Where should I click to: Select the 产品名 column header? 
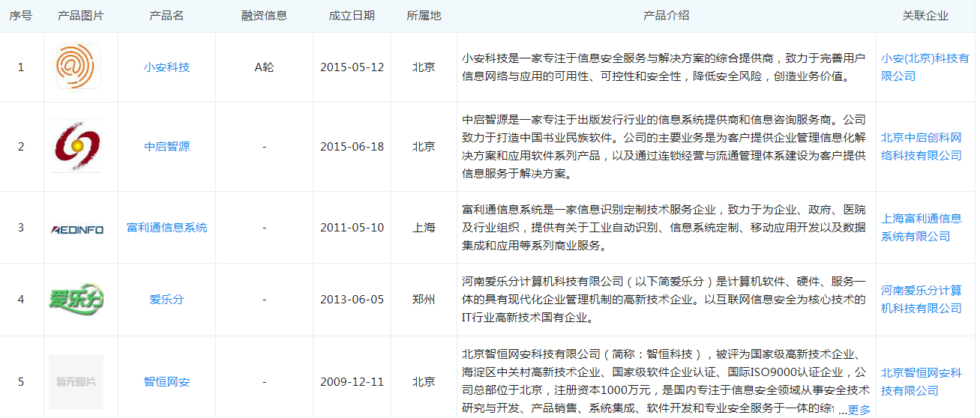[166, 16]
